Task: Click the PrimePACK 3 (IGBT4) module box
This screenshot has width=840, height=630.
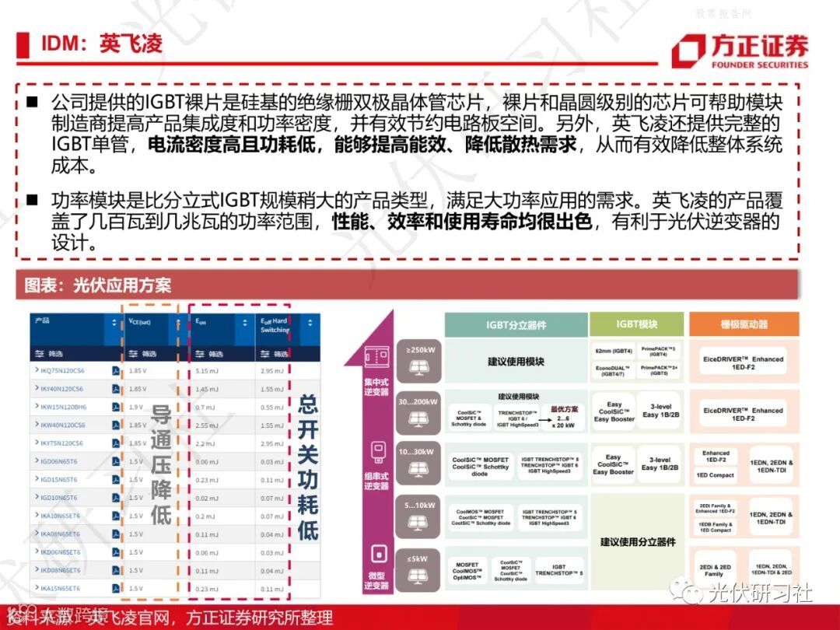Action: tap(659, 352)
